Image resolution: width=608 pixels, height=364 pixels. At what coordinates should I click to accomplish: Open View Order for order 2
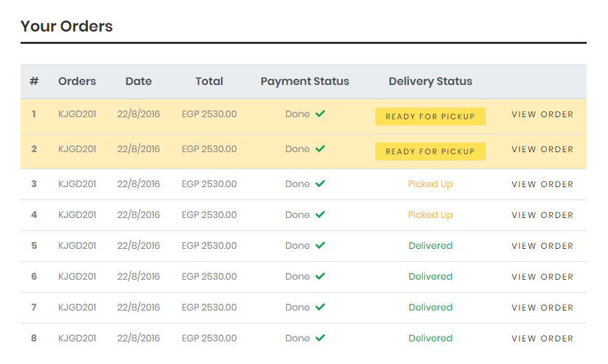tap(542, 149)
